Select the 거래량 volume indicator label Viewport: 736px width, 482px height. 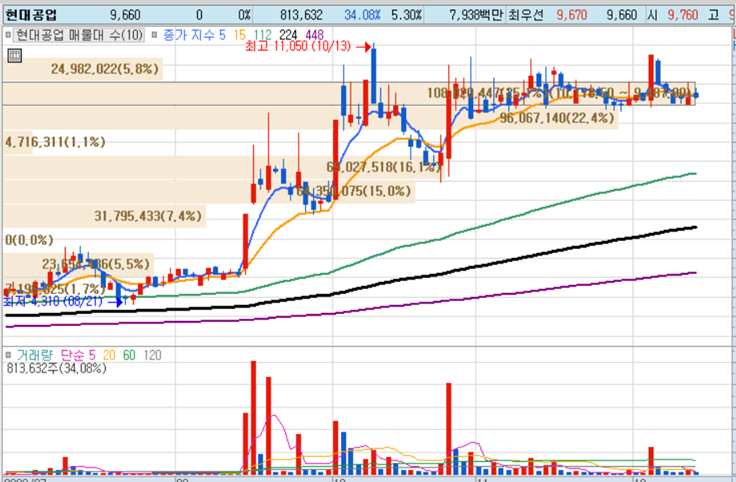(35, 355)
